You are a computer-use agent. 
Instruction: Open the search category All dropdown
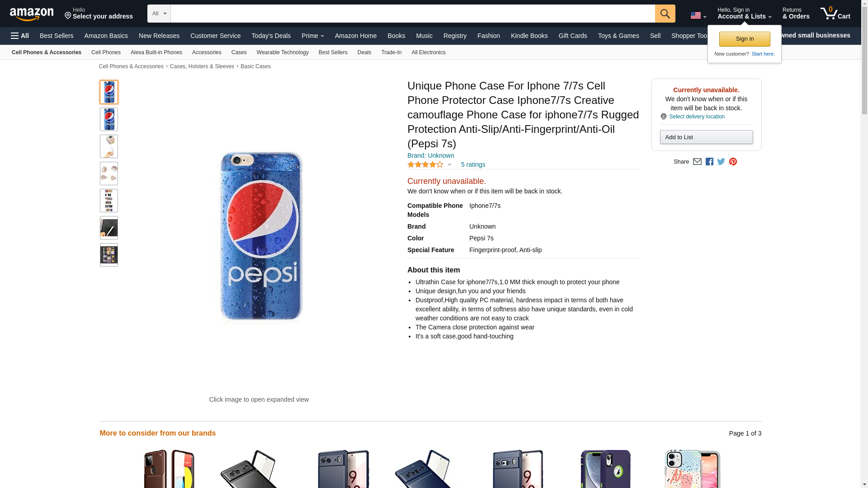(159, 14)
